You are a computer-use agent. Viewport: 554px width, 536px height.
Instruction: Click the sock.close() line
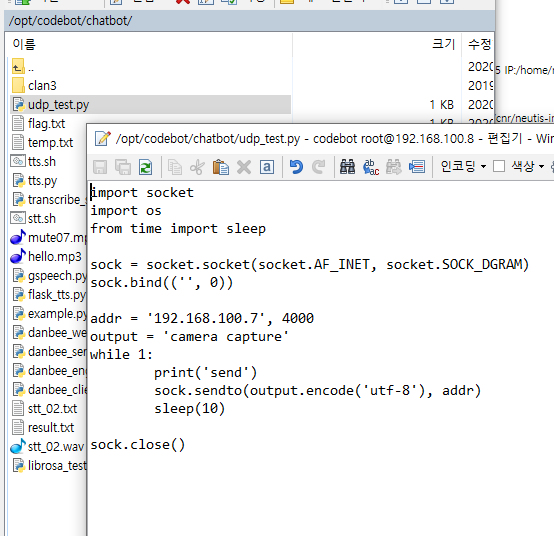(x=138, y=445)
